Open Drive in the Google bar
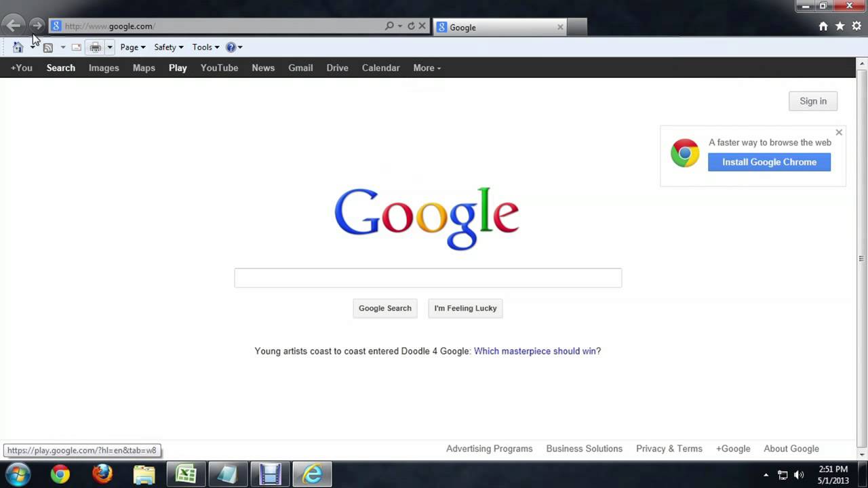 pyautogui.click(x=337, y=68)
